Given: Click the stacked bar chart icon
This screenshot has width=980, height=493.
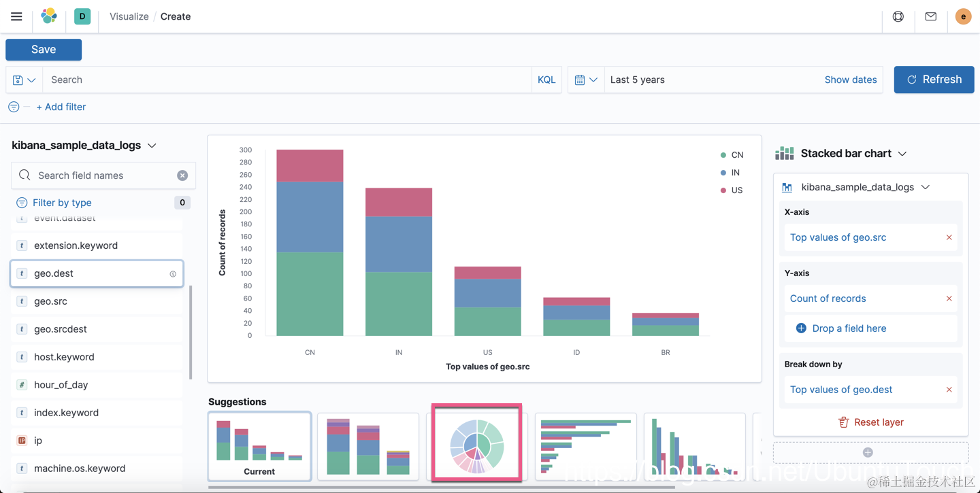Looking at the screenshot, I should tap(784, 153).
